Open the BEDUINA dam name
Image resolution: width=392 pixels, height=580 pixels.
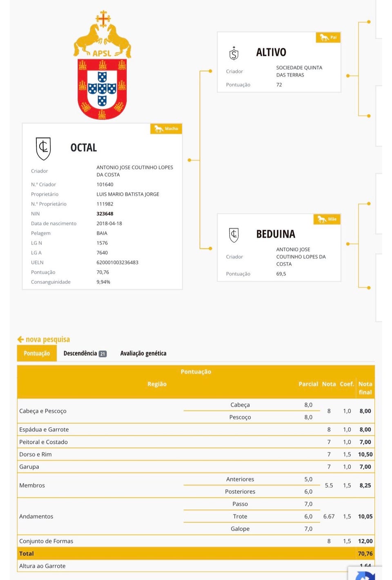(276, 234)
